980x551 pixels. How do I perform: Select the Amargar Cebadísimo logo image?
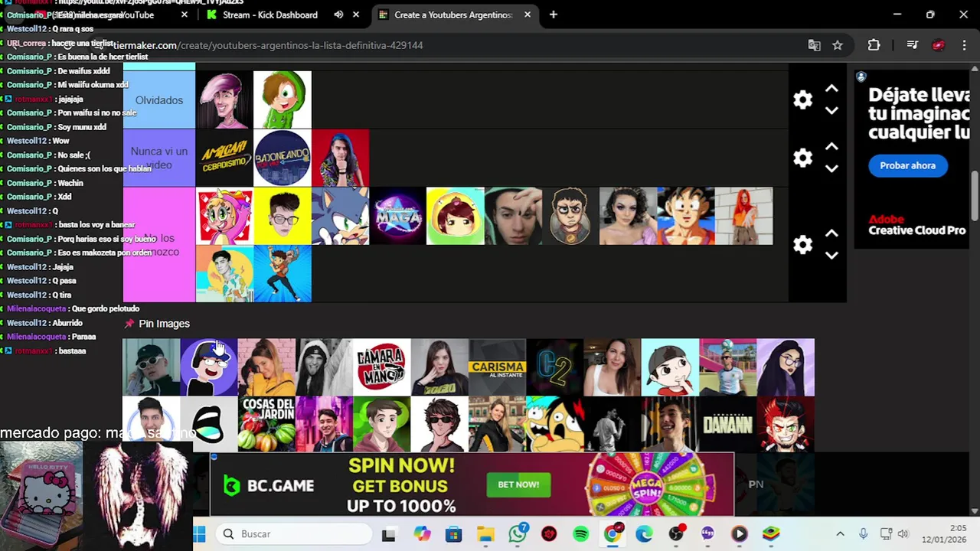tap(224, 158)
